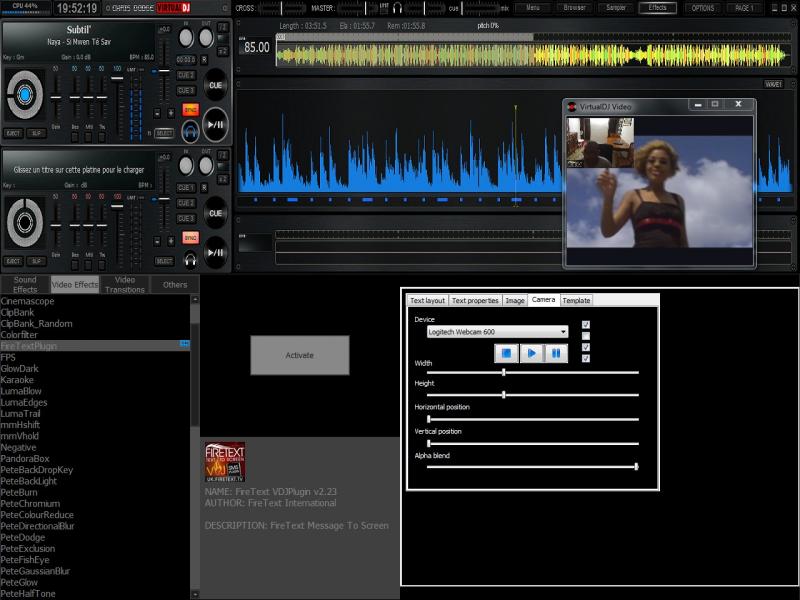Click the Activate button
Image resolution: width=800 pixels, height=600 pixels.
coord(299,355)
